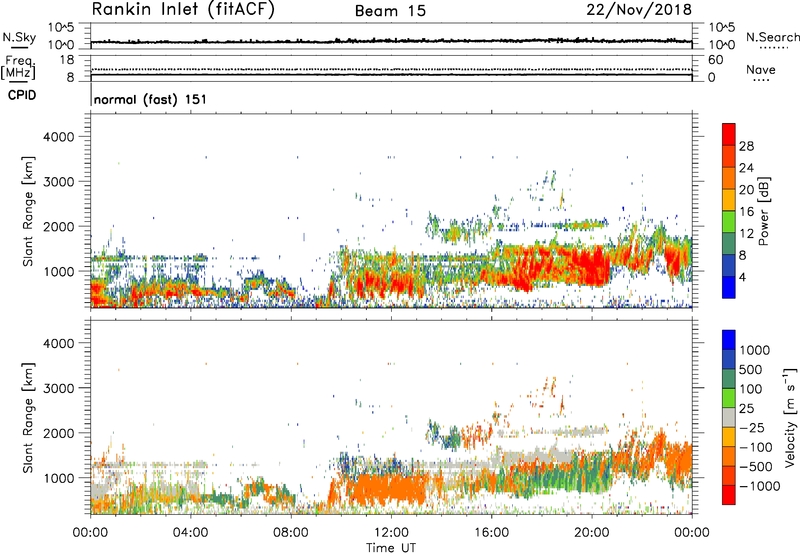800x554 pixels.
Task: Click the 'Rankin Inlet (fitACF)' title
Action: [183, 10]
